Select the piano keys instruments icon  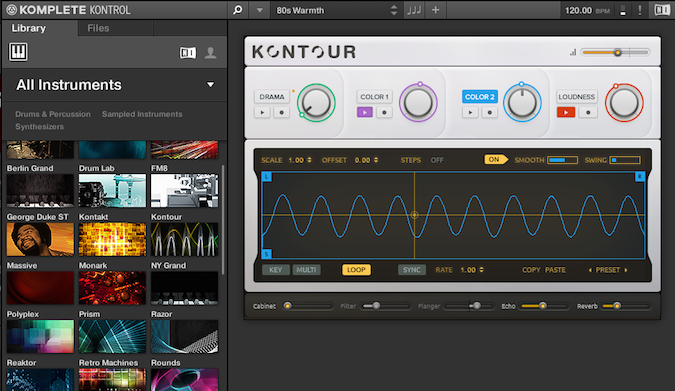18,52
